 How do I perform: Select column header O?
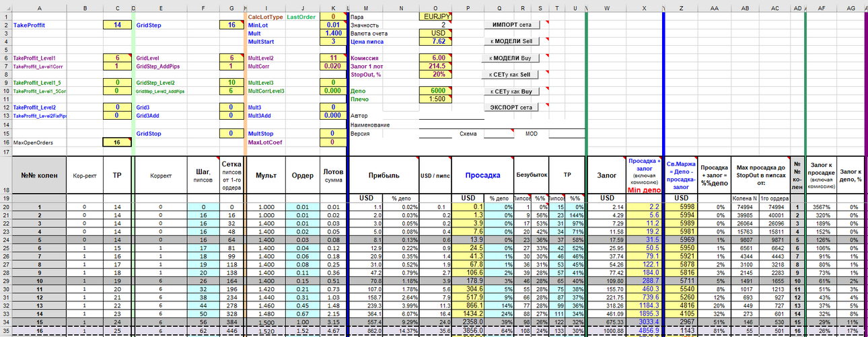(x=435, y=8)
